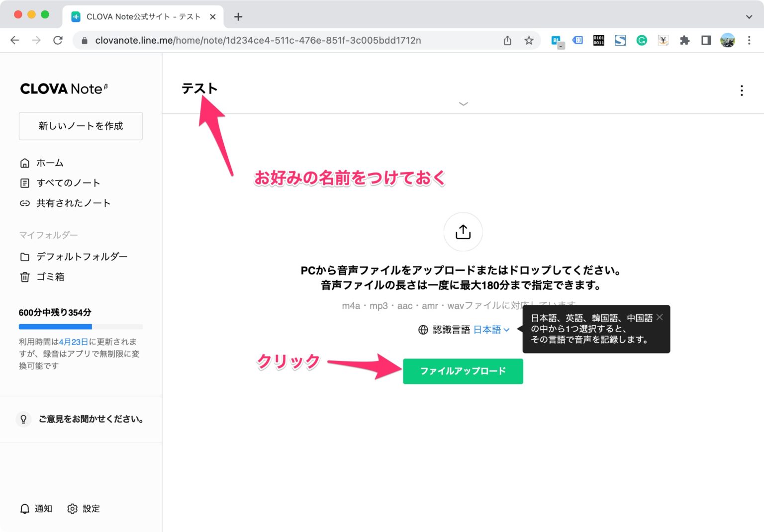Click the 通知 bell icon
This screenshot has height=532, width=764.
(x=24, y=509)
